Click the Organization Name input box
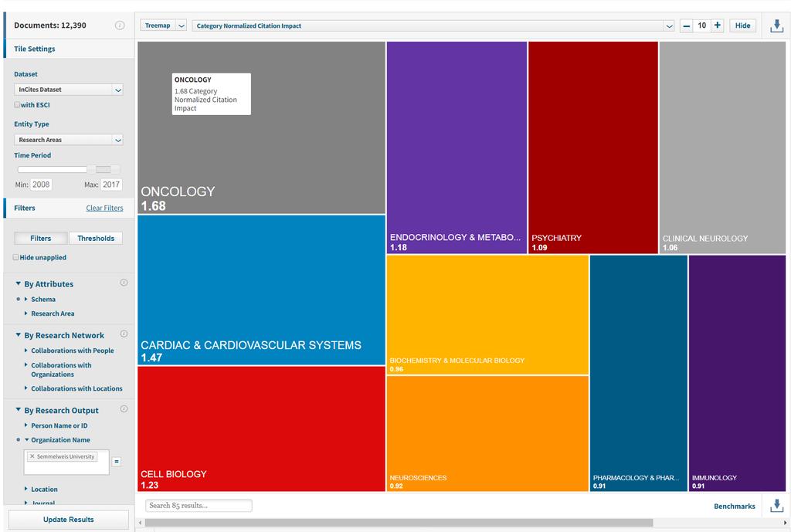 pos(66,462)
